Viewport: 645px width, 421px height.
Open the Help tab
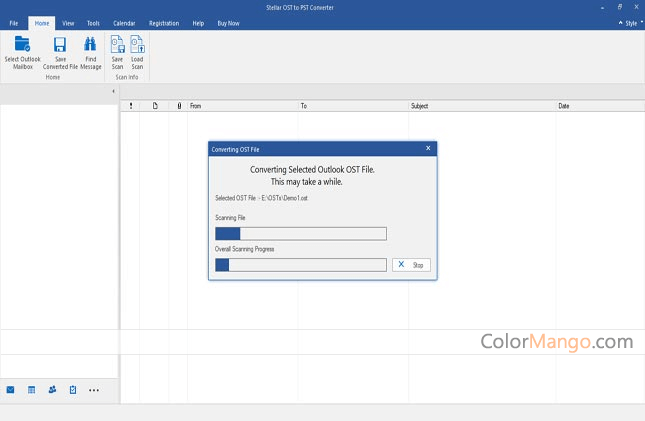click(198, 23)
